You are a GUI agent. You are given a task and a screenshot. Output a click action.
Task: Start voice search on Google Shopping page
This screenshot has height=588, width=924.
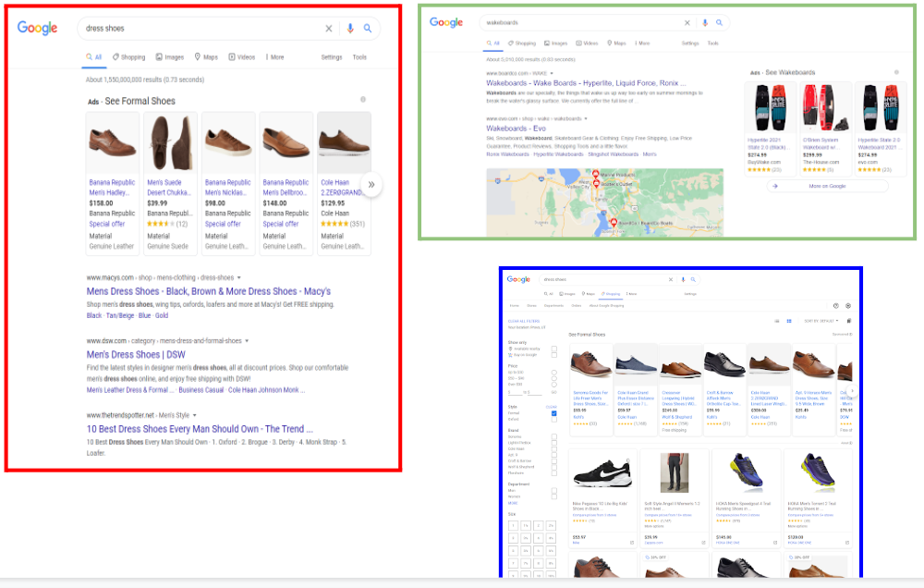coord(683,279)
